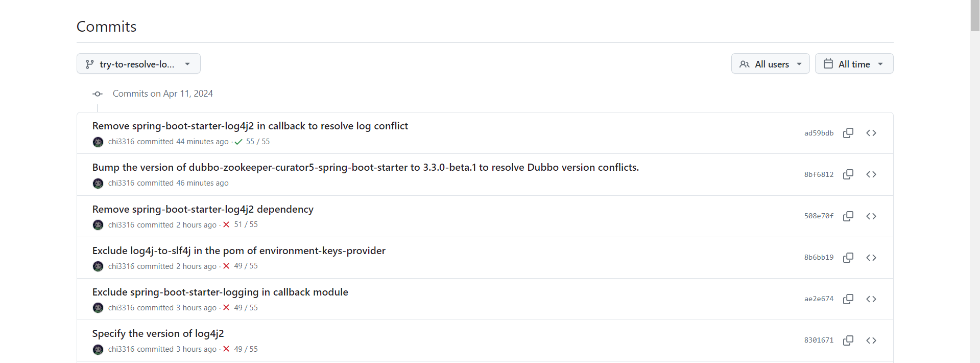
Task: Browse repository at commit ae2e674
Action: [871, 299]
